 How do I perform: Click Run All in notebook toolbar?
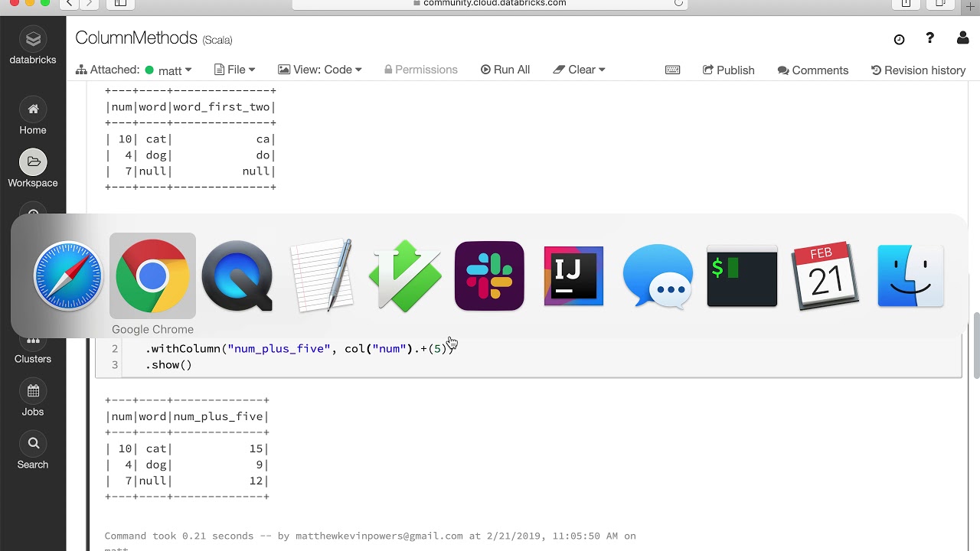[505, 70]
